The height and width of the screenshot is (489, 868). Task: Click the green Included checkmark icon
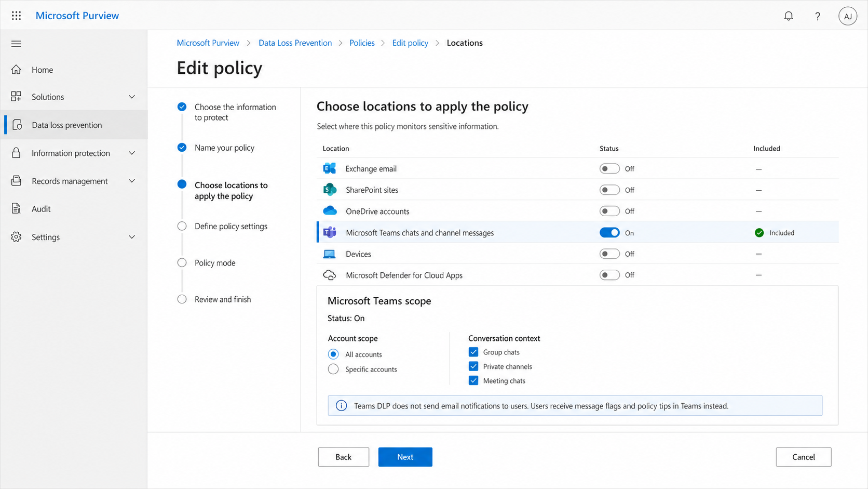[759, 233]
